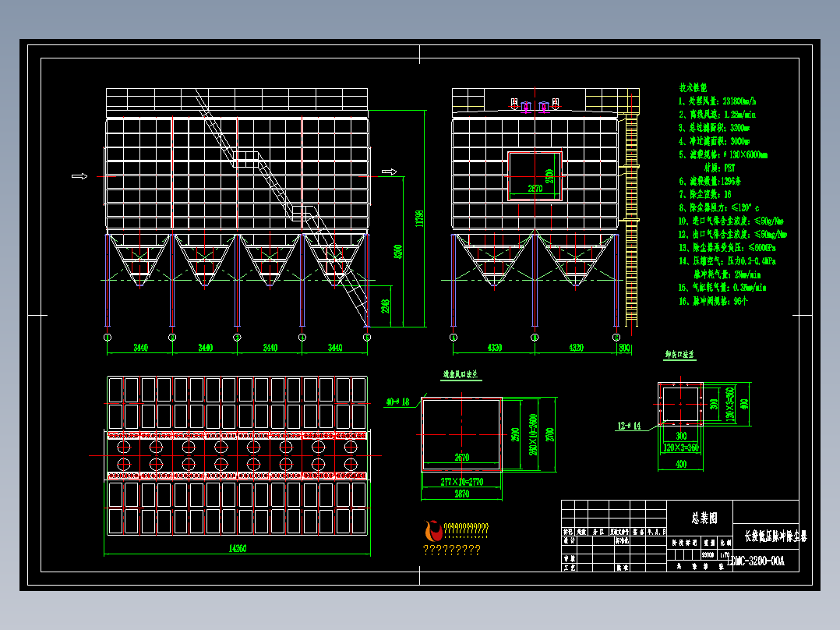Select spec line 10 进口 ≤50g/Nm
The width and height of the screenshot is (840, 630).
click(731, 221)
